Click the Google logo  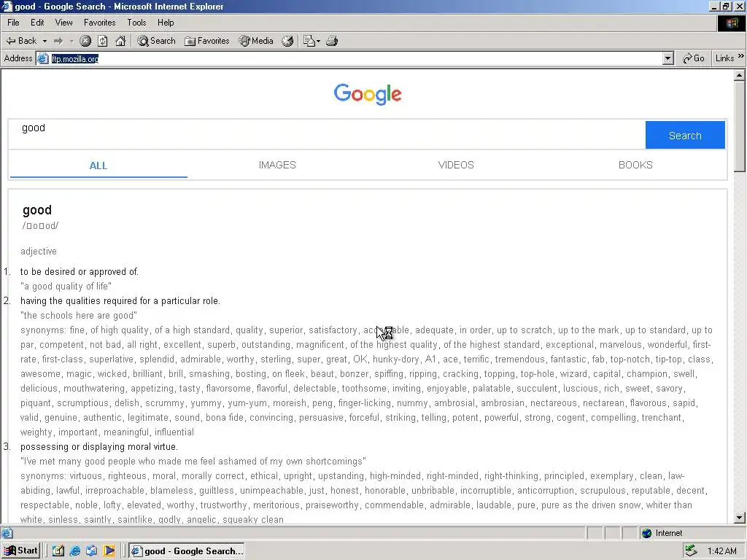click(x=368, y=94)
